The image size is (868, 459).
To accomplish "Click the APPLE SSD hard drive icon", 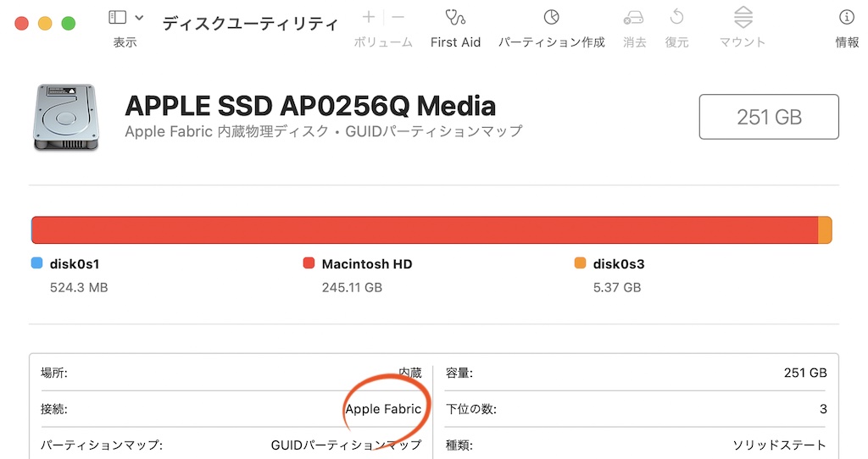I will 66,117.
